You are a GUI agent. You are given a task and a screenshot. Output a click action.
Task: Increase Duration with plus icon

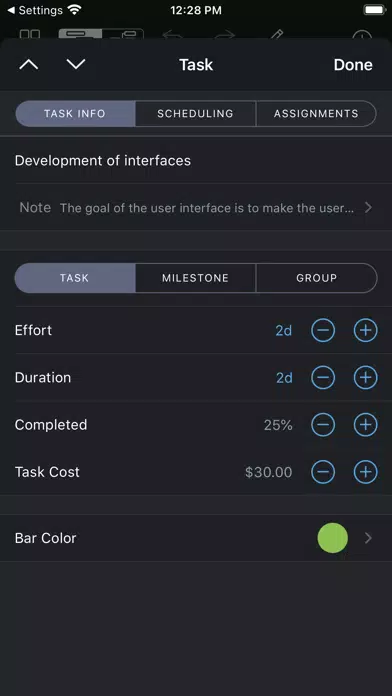point(365,378)
